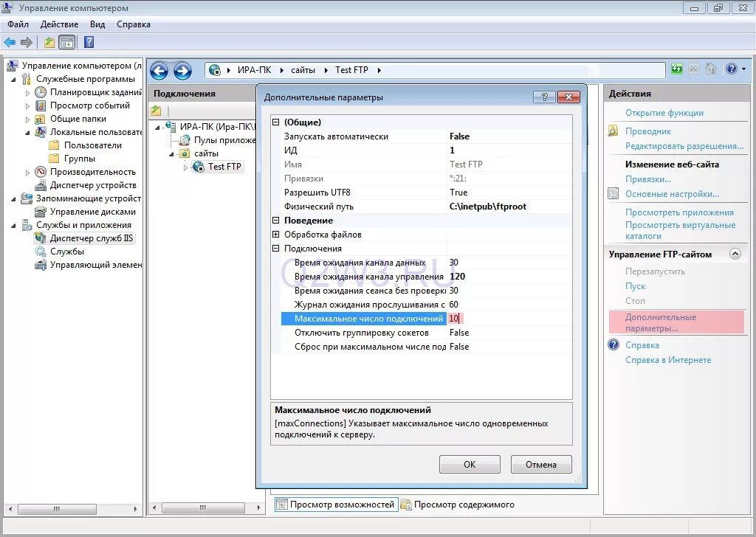
Task: Click the maximum connections value field
Action: pyautogui.click(x=509, y=319)
